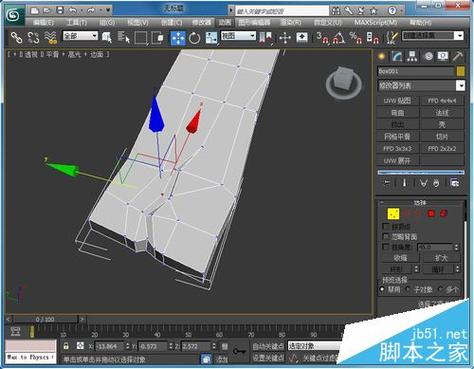Screen dimensions: 474x369
Task: Click the Box001 object color swatch
Action: pos(460,71)
